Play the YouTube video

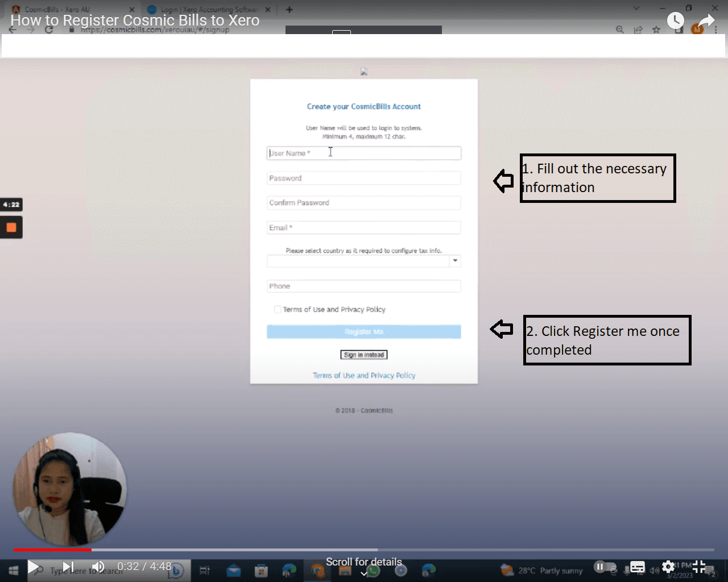coord(33,567)
